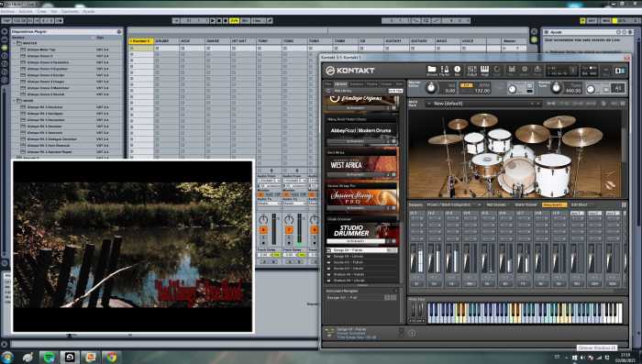The image size is (642, 364).
Task: Click the drum kit image in Kontakt
Action: 515,153
